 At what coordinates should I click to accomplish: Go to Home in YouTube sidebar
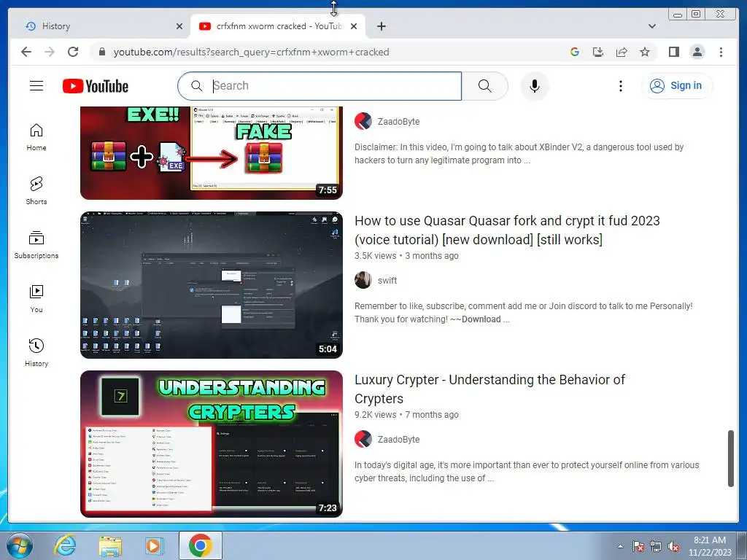[36, 137]
